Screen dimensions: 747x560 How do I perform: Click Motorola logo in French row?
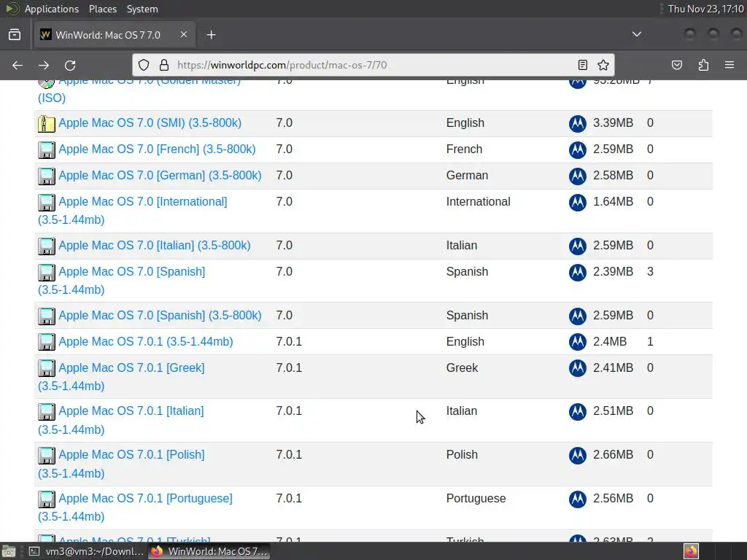[x=578, y=150]
